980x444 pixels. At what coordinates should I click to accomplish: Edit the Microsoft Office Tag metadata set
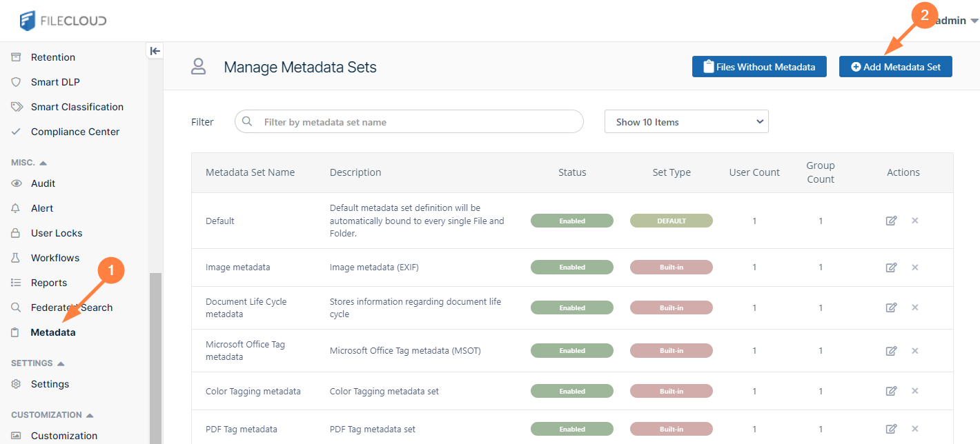point(891,351)
